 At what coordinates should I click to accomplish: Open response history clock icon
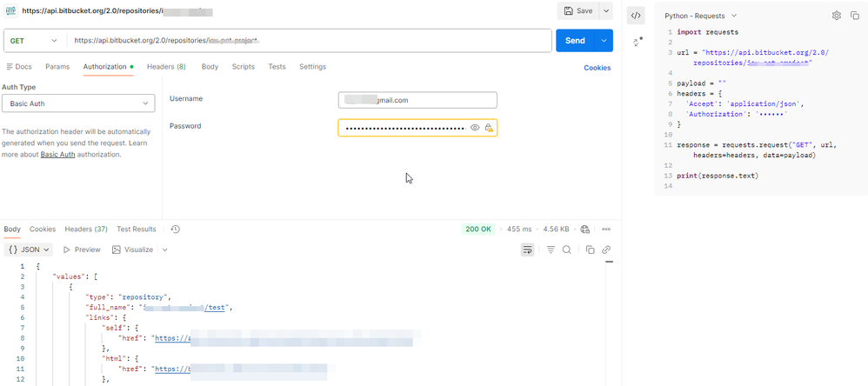click(x=175, y=229)
